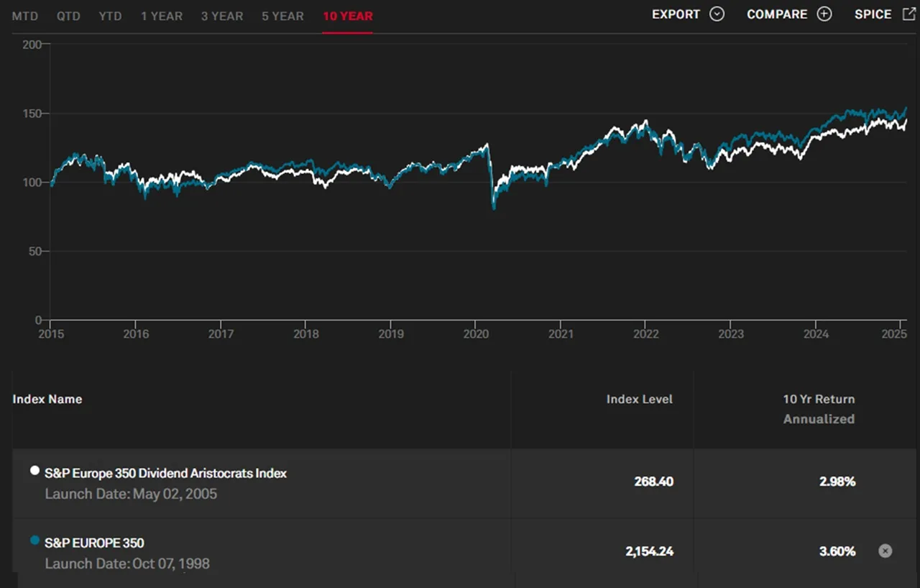Expand the export chevron circle icon

[717, 14]
